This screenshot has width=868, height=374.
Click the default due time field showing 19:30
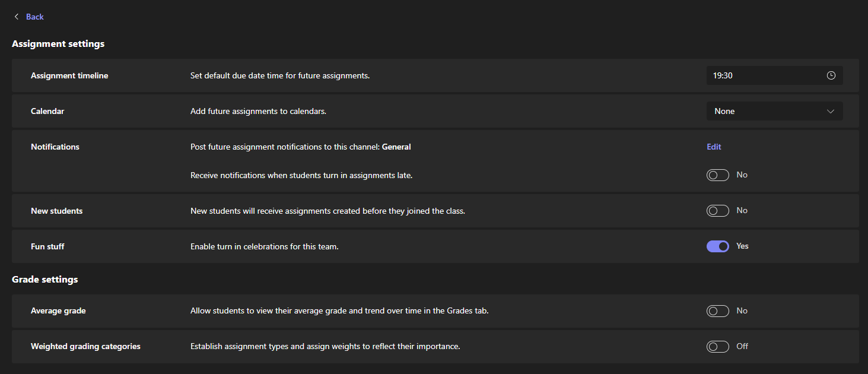pyautogui.click(x=765, y=75)
